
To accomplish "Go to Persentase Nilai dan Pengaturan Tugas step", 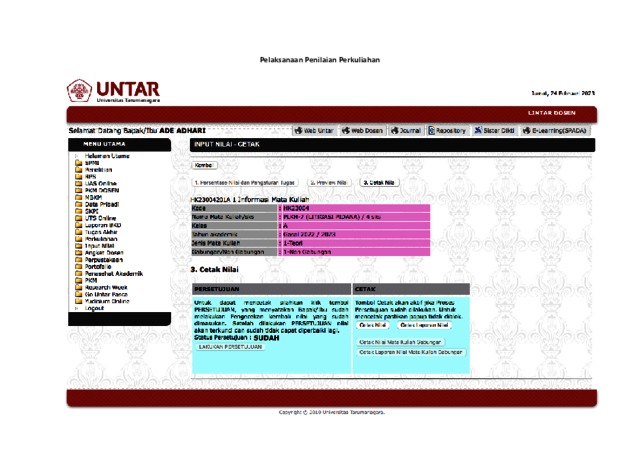I will [245, 183].
